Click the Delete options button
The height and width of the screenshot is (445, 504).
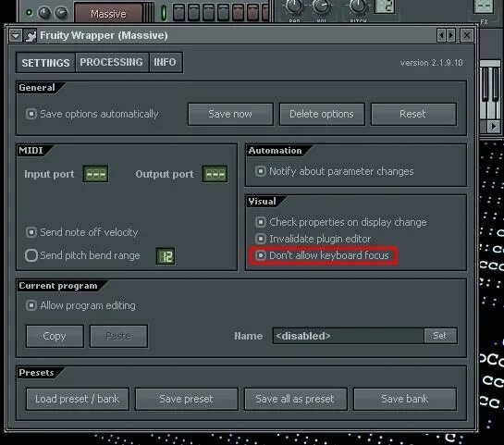click(322, 114)
